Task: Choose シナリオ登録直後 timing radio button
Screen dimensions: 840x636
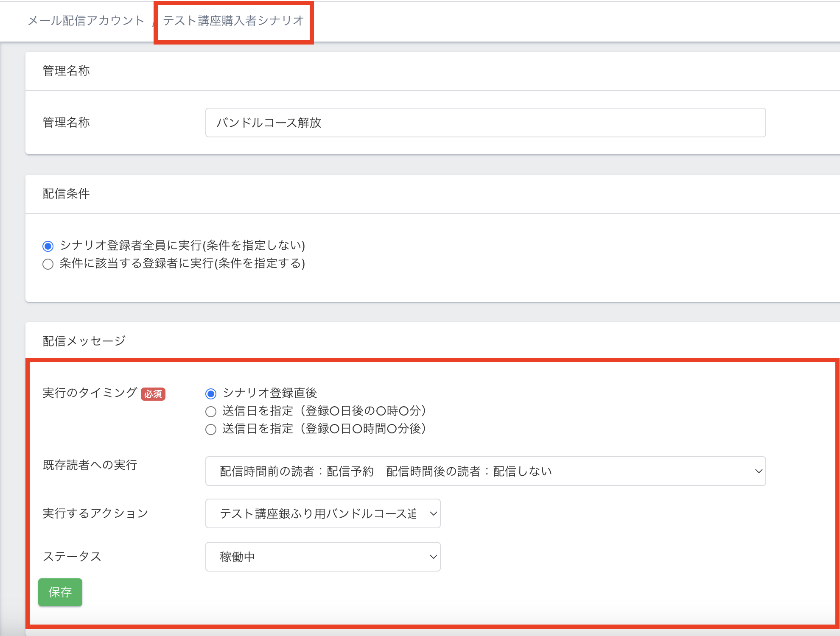Action: point(211,393)
